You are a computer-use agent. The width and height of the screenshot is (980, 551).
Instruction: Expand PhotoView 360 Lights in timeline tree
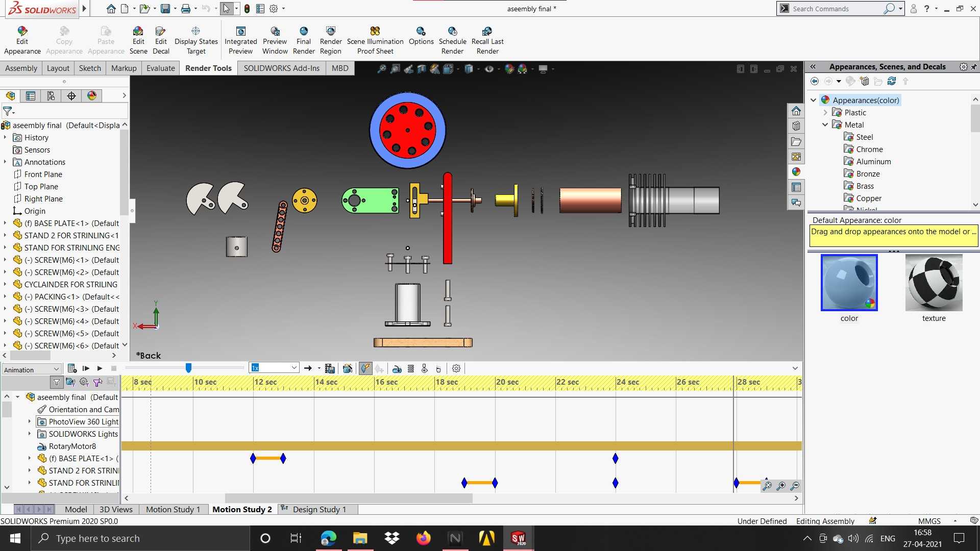(x=29, y=421)
